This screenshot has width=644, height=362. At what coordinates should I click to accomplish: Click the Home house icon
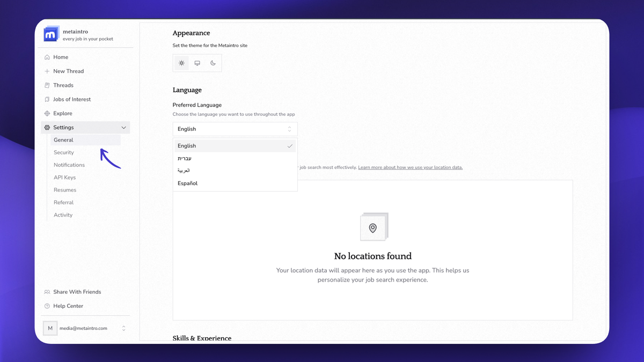47,57
